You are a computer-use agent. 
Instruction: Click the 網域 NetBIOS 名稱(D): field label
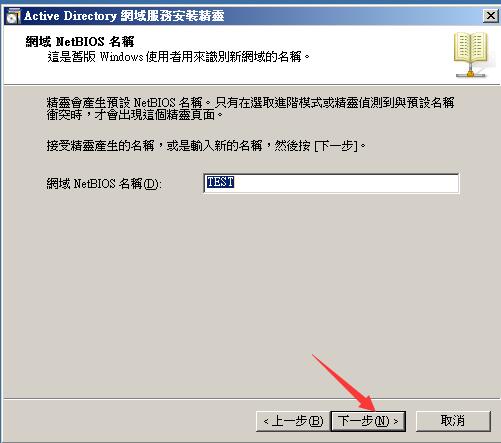[104, 184]
